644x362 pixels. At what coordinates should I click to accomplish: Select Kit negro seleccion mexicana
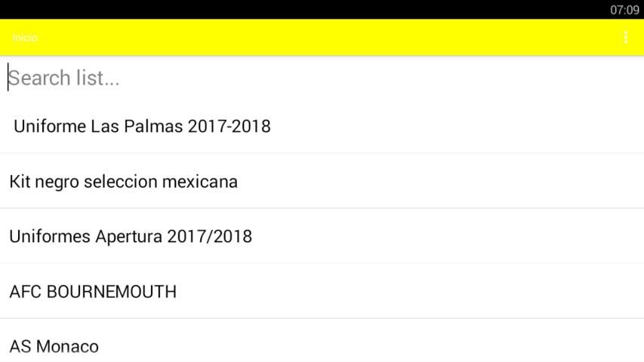pyautogui.click(x=124, y=182)
